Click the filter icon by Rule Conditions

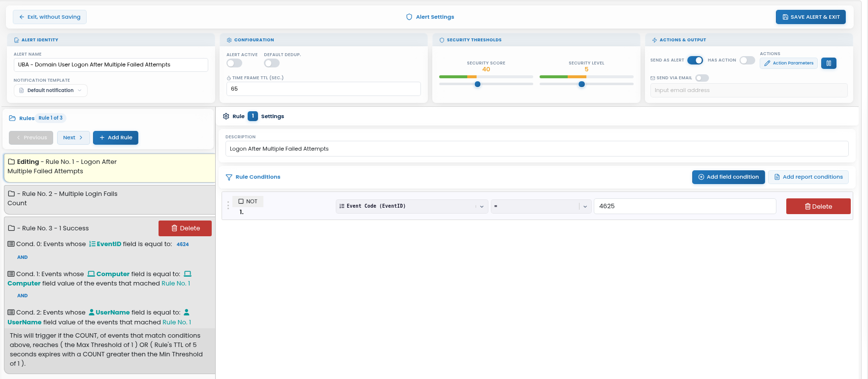229,177
